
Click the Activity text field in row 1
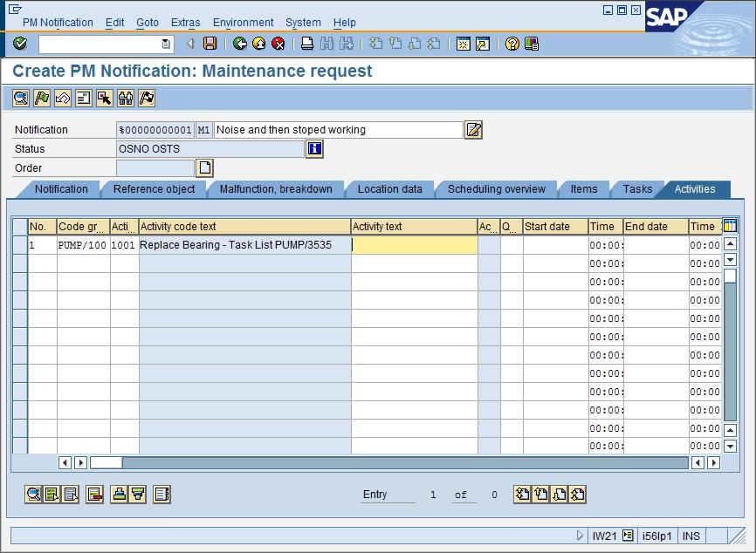(414, 245)
